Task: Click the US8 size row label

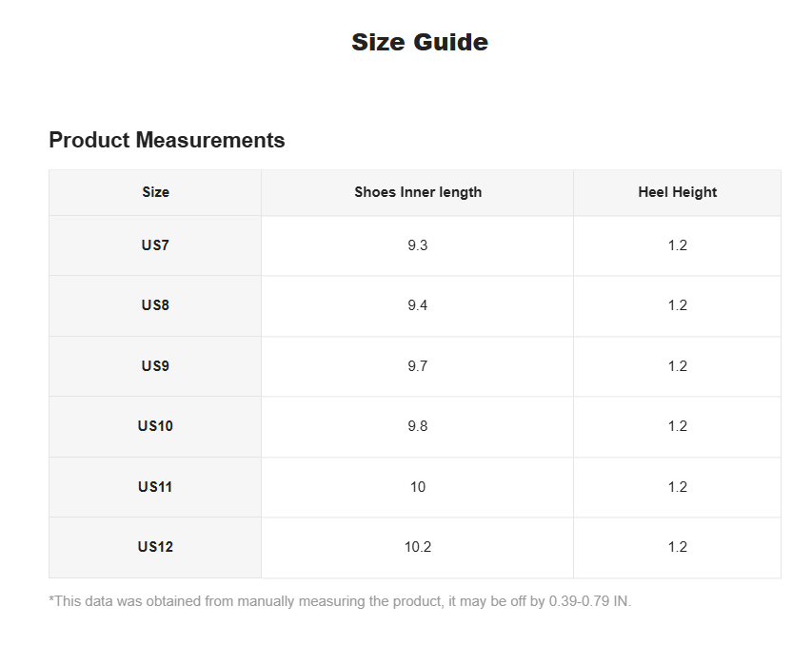Action: pyautogui.click(x=155, y=304)
